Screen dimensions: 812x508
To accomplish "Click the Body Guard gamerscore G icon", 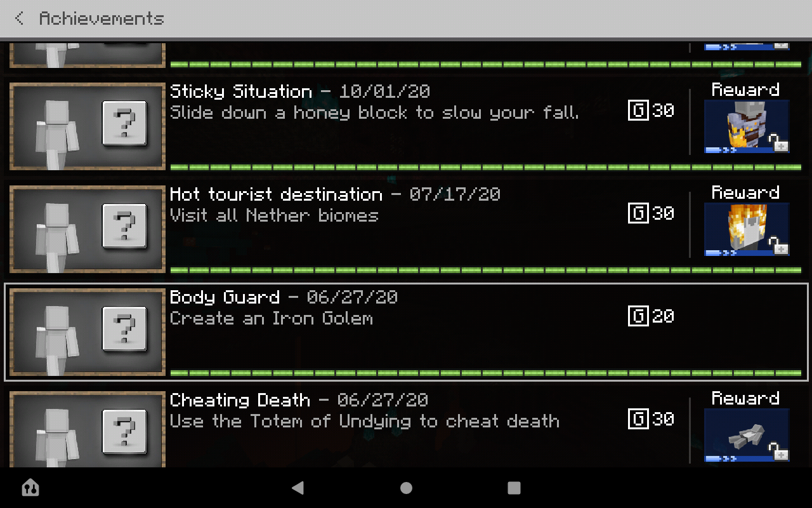I will pyautogui.click(x=638, y=316).
